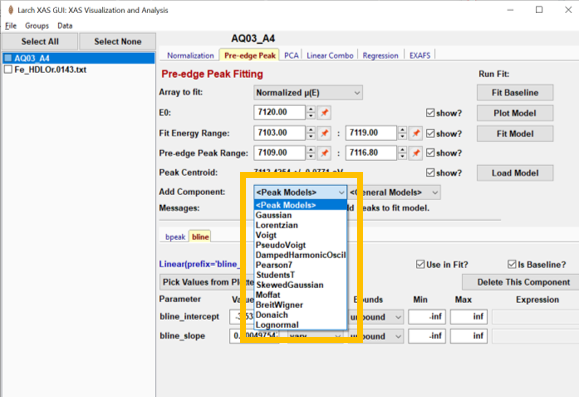Click the Select None button
579x397 pixels.
[117, 41]
